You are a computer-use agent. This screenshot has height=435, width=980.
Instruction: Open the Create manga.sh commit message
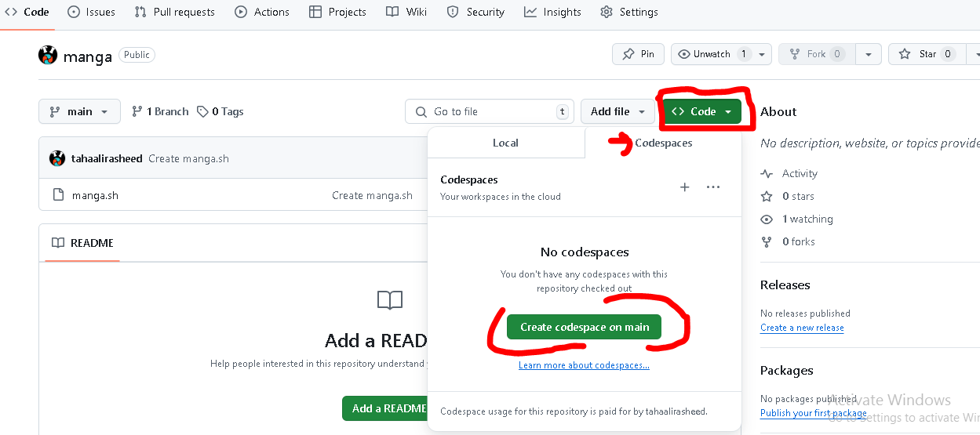(x=188, y=158)
